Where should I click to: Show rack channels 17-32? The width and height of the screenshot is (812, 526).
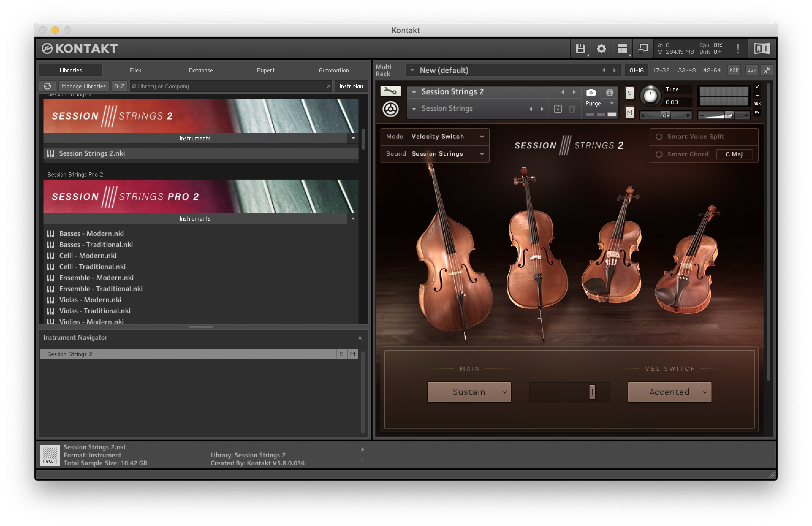click(661, 70)
